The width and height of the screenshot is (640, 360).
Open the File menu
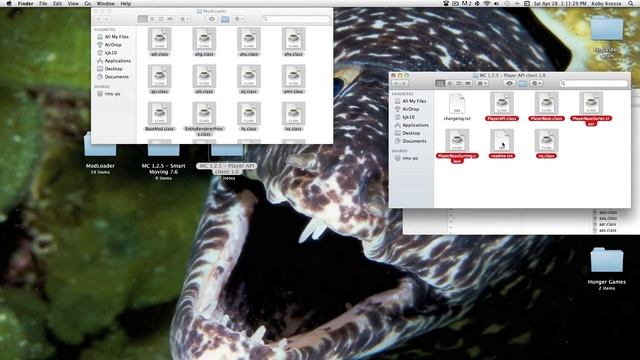point(43,3)
